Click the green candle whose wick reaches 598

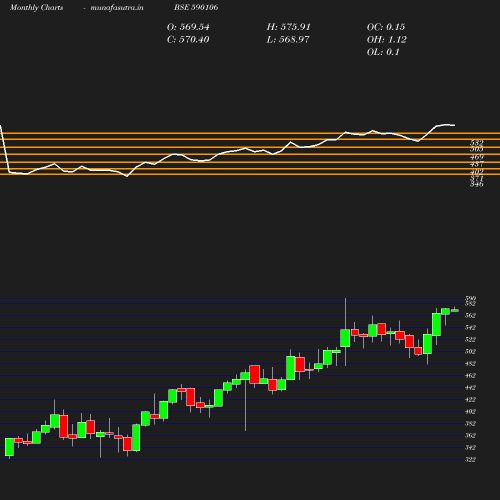click(x=345, y=338)
